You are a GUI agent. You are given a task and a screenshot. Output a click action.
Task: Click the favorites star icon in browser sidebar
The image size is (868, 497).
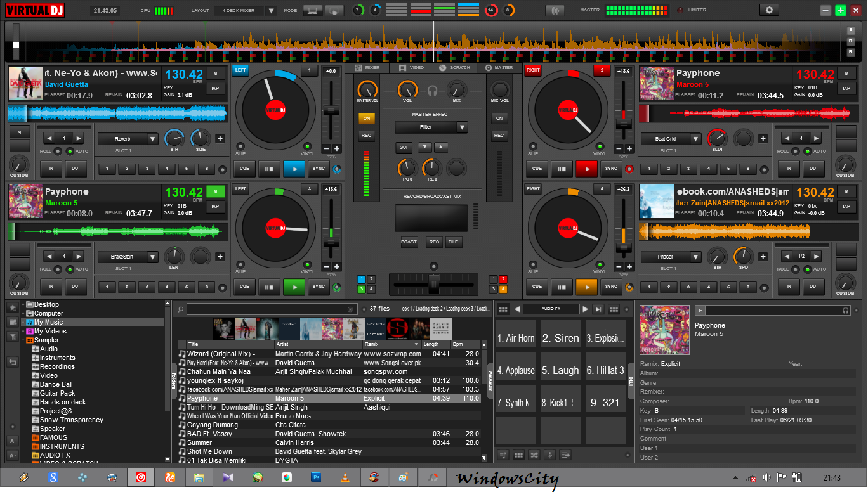(13, 308)
